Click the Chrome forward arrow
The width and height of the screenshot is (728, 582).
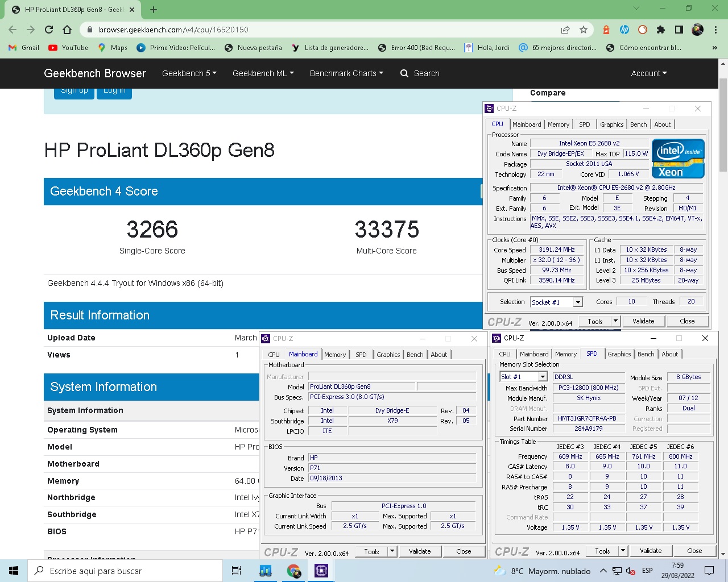pos(31,30)
